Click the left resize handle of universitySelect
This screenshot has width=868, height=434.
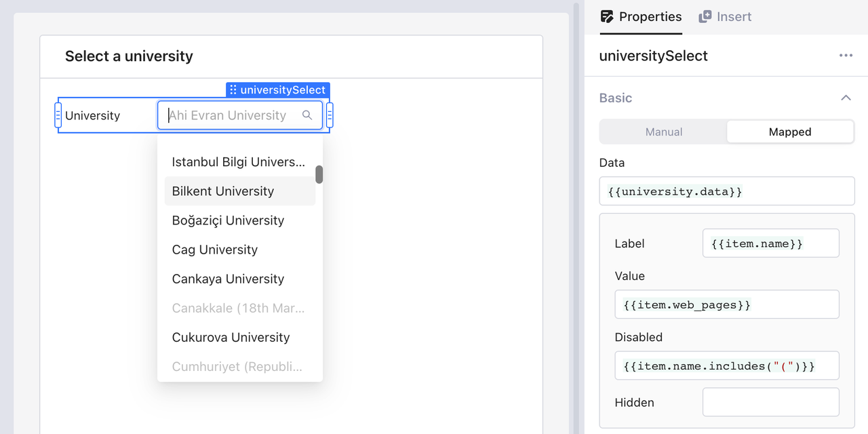click(x=58, y=115)
